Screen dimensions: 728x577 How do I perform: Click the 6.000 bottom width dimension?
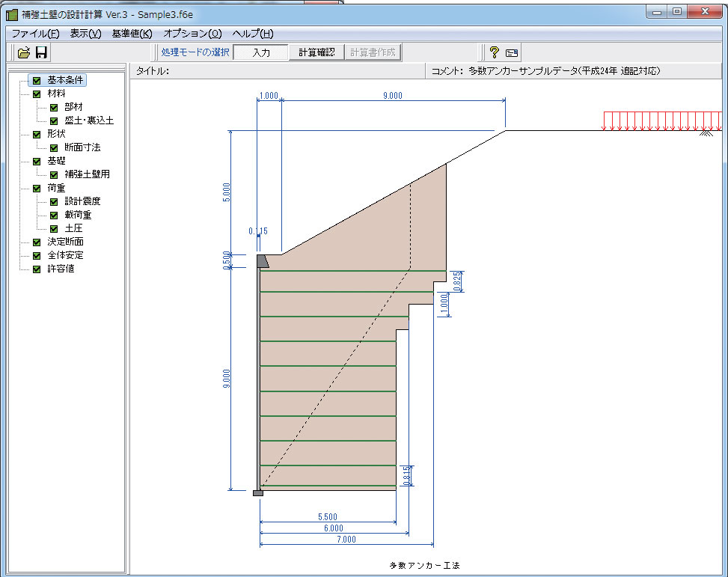[x=334, y=528]
